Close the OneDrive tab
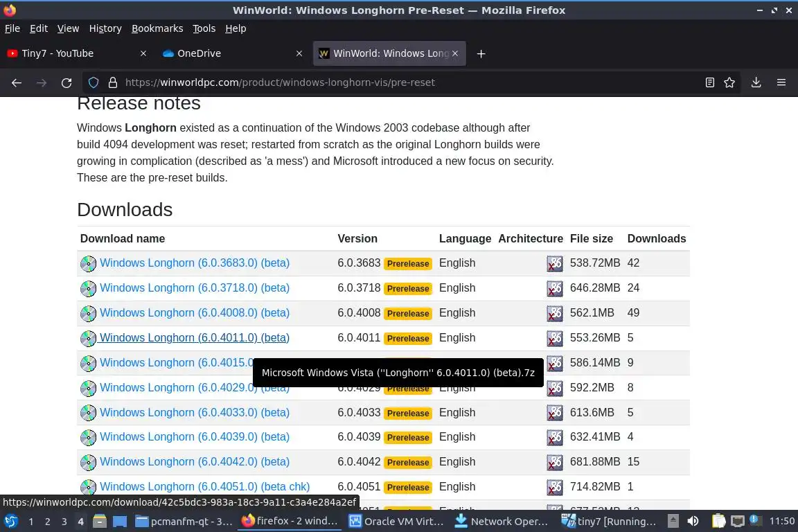 point(299,53)
